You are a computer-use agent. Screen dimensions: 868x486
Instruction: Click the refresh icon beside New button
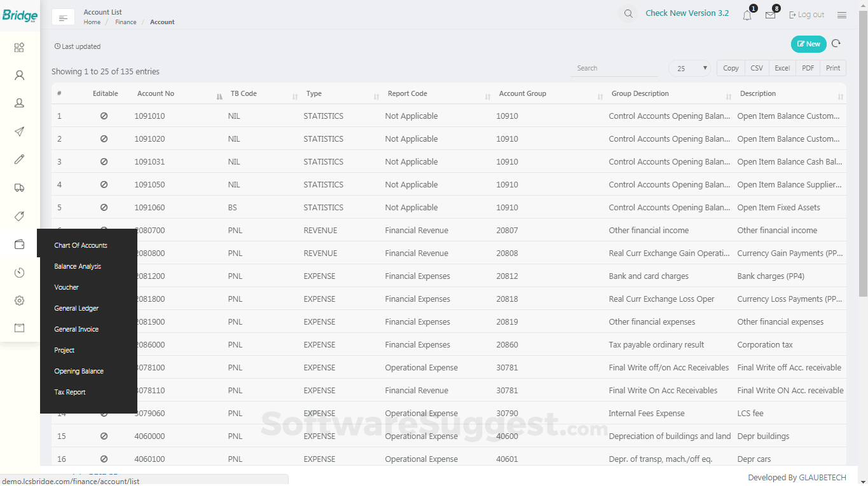pos(836,44)
